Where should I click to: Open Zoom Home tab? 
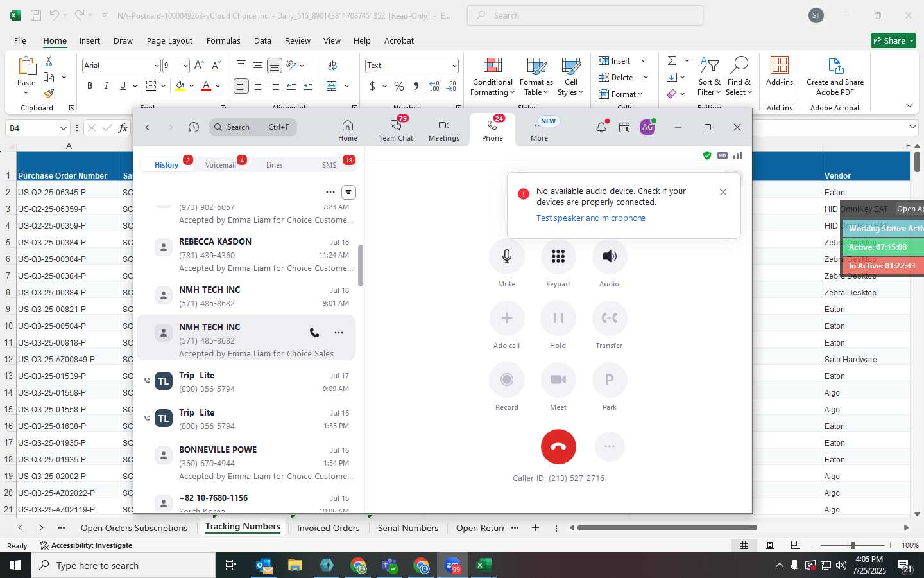[347, 130]
